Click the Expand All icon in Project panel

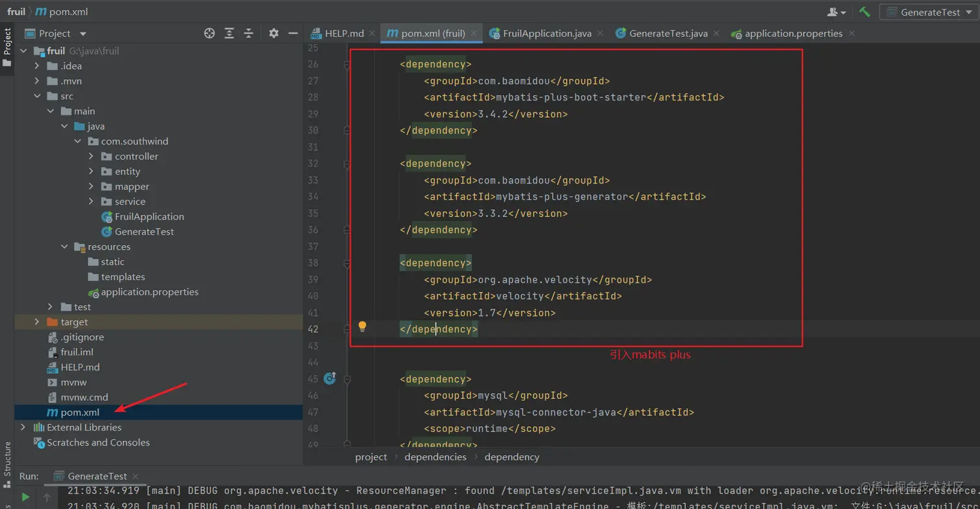click(229, 33)
